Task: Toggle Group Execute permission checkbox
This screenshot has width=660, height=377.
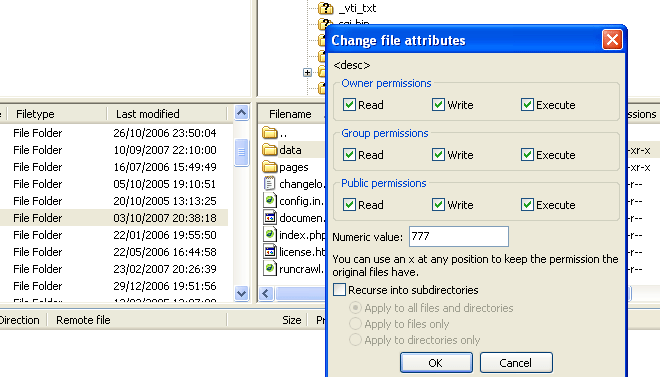Action: click(527, 154)
